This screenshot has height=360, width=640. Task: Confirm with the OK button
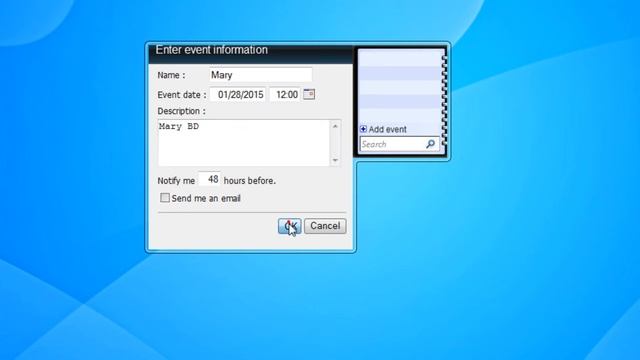(x=289, y=226)
